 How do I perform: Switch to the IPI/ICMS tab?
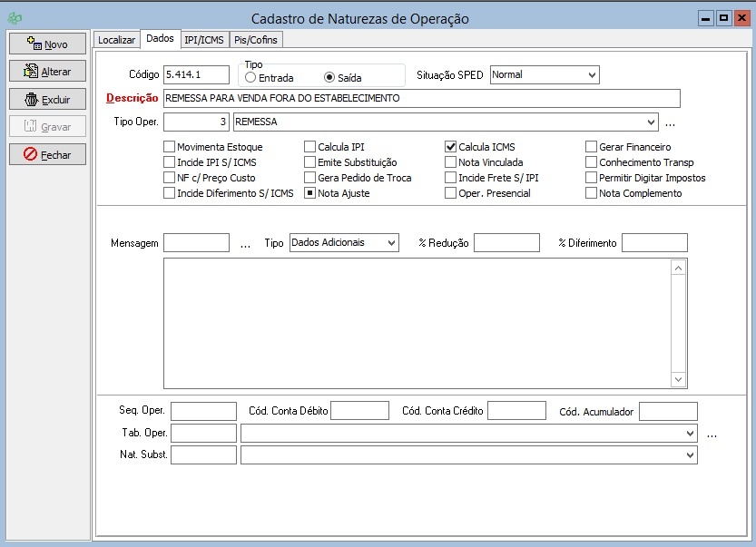203,40
